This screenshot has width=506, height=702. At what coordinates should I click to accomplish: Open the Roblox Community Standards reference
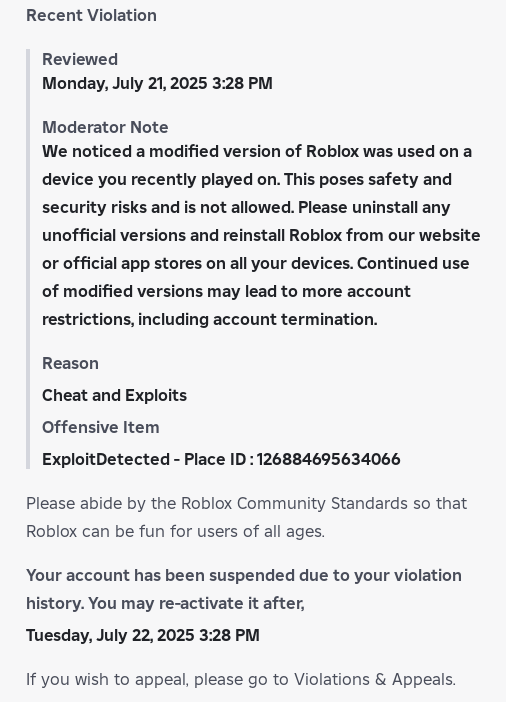click(294, 504)
